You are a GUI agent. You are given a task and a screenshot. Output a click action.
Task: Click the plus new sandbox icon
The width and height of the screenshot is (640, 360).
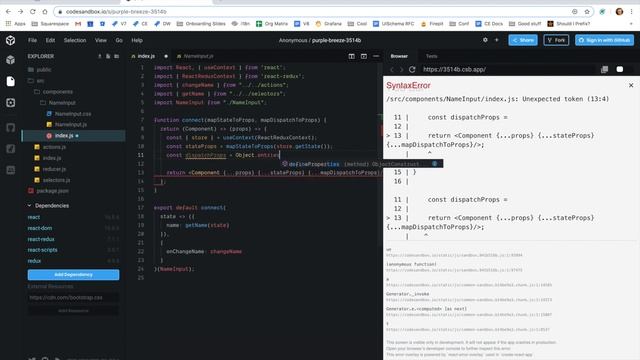[x=497, y=40]
